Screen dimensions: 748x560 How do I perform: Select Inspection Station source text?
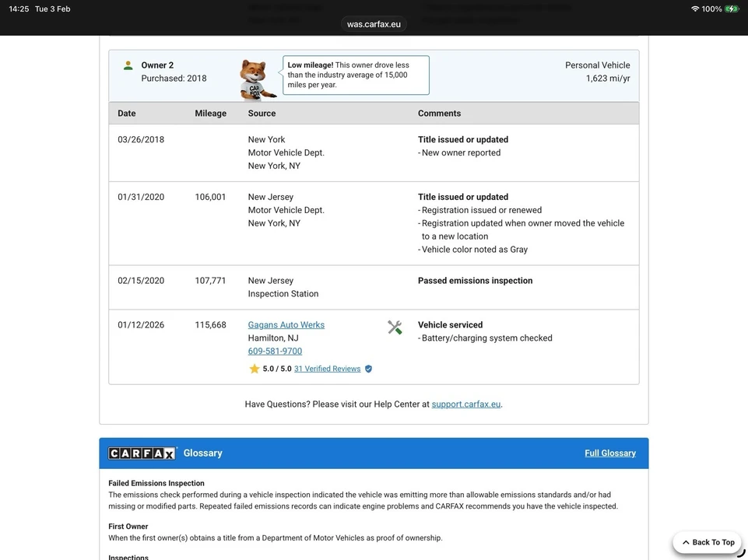283,293
